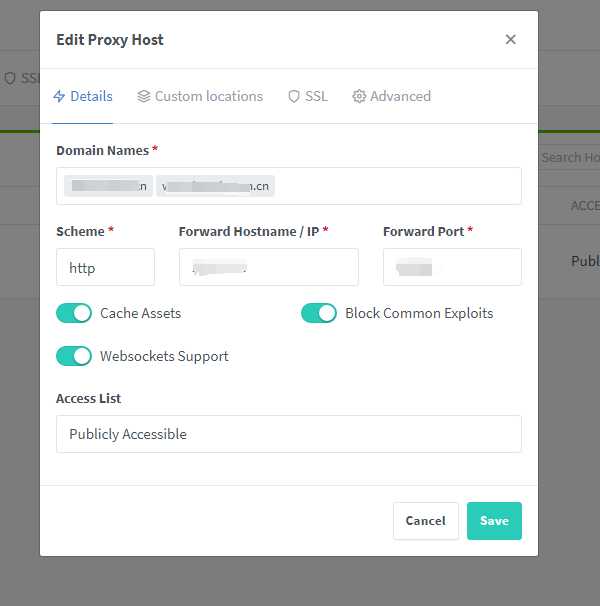
Task: Click the gear icon beside Advanced
Action: coord(359,96)
